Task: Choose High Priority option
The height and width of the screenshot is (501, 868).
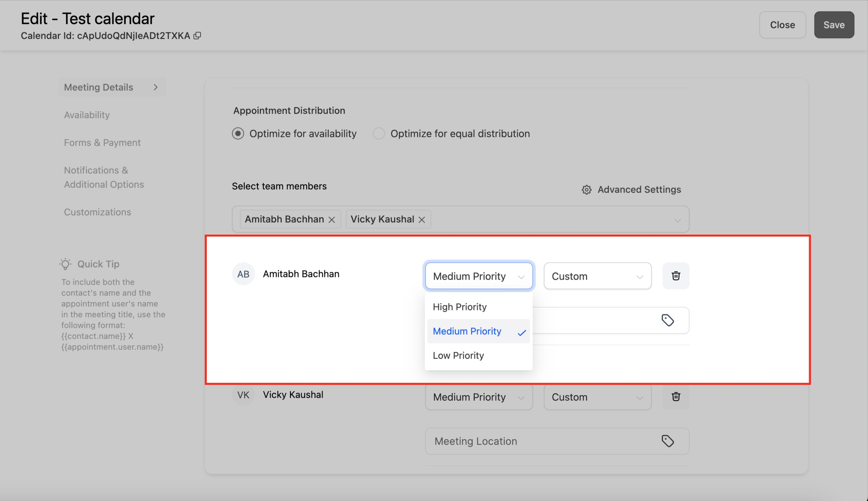Action: coord(459,307)
